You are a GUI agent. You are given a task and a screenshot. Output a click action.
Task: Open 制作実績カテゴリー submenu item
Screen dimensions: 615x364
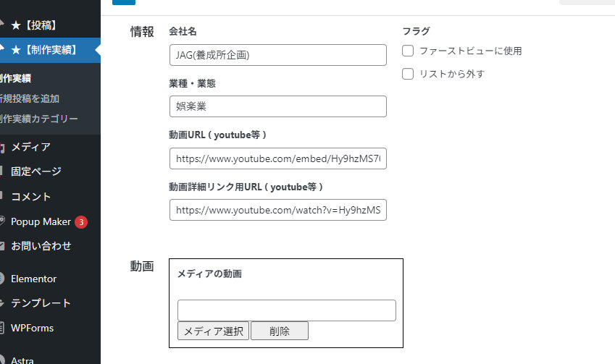click(39, 119)
